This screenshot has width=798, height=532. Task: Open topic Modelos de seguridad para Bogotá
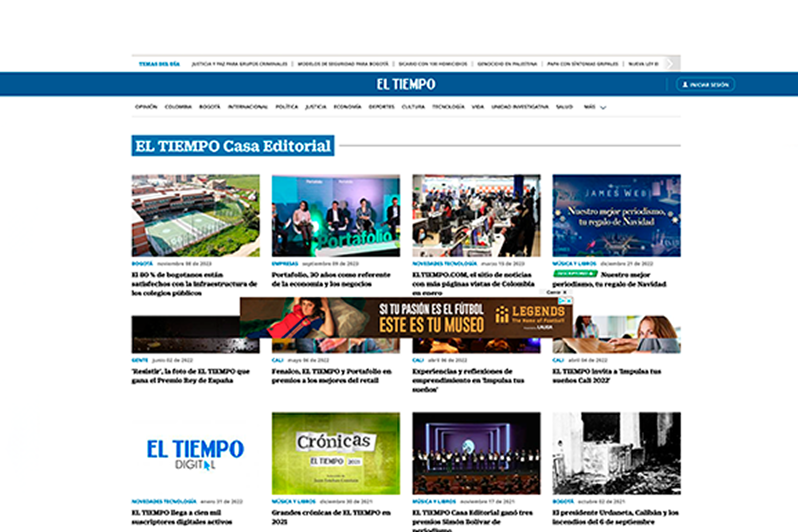343,64
